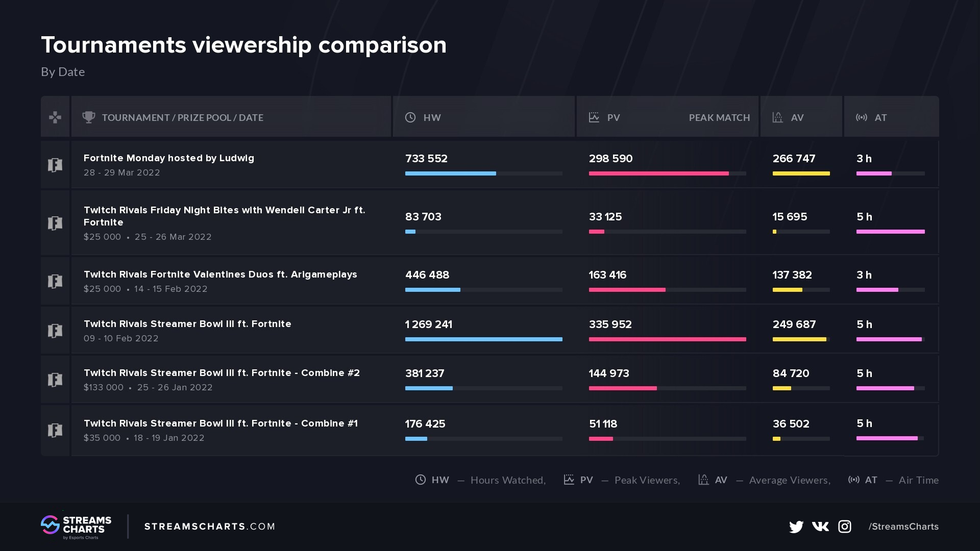Open Twitch Rivals Streamer Bowl III ft. Fortnite
Viewport: 980px width, 551px height.
coord(187,324)
